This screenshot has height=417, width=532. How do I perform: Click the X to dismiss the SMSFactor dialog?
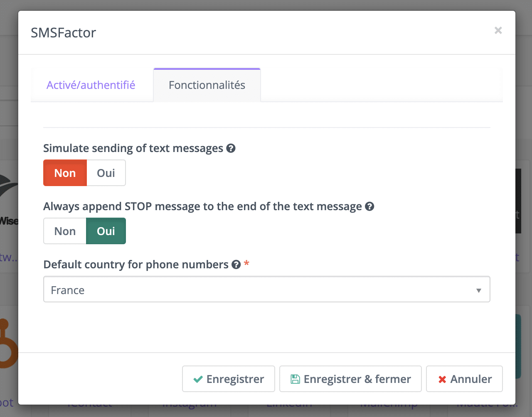point(498,30)
